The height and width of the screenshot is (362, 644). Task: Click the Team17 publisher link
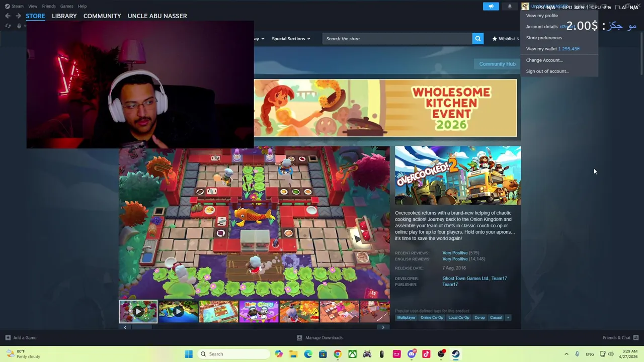pos(450,285)
